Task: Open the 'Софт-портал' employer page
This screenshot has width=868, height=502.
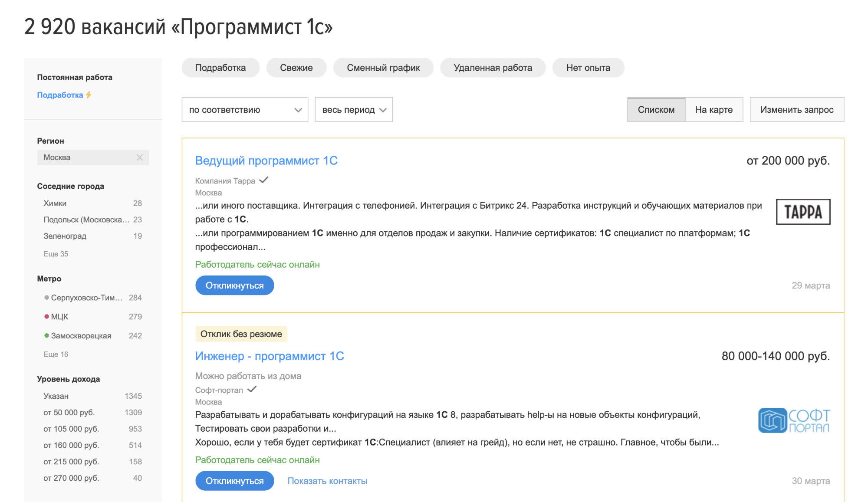Action: pos(219,390)
